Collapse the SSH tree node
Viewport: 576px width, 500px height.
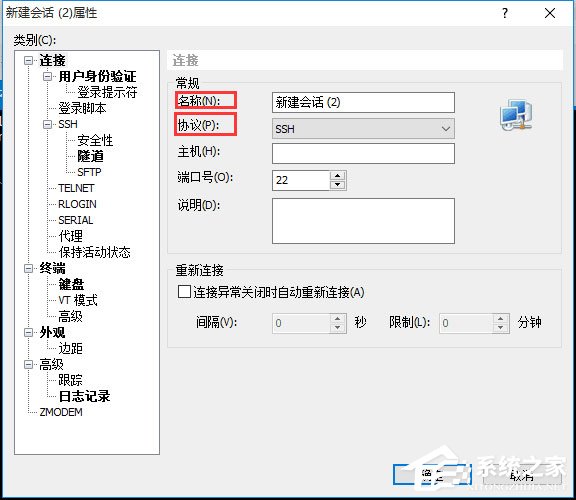point(47,125)
